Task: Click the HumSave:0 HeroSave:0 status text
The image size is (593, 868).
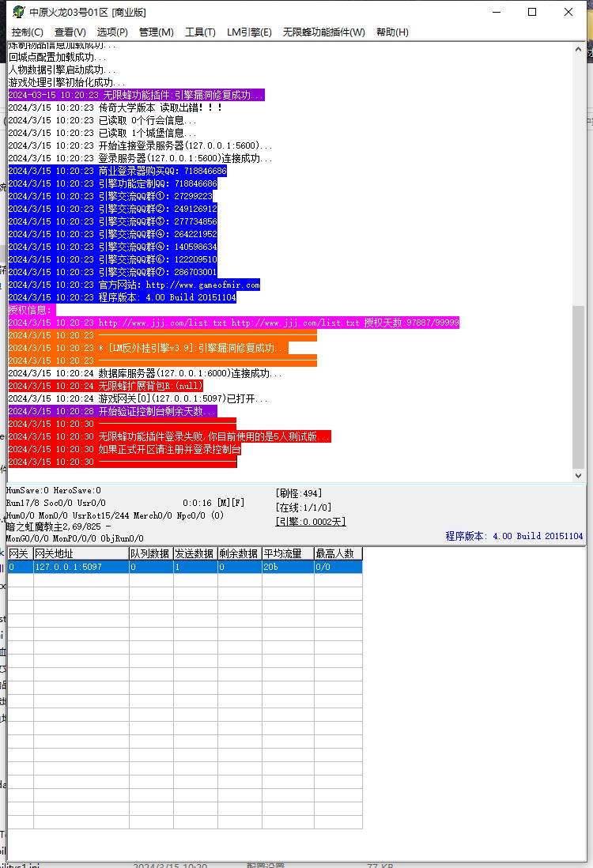Action: pos(54,490)
